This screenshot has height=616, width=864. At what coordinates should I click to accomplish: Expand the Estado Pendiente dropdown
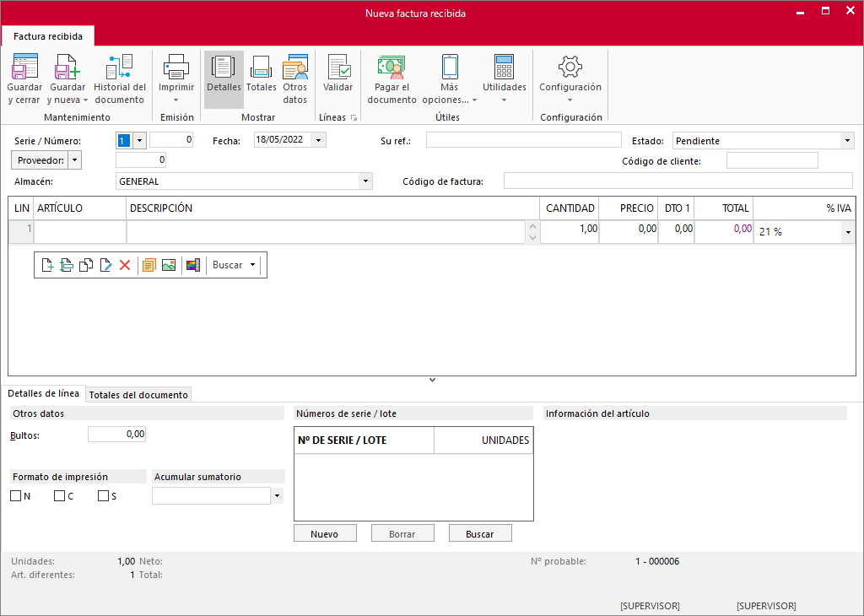point(847,141)
